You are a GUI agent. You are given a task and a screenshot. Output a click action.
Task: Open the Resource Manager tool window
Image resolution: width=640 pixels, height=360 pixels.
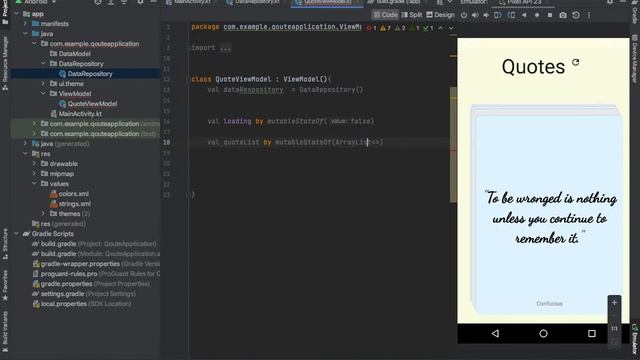tap(5, 63)
